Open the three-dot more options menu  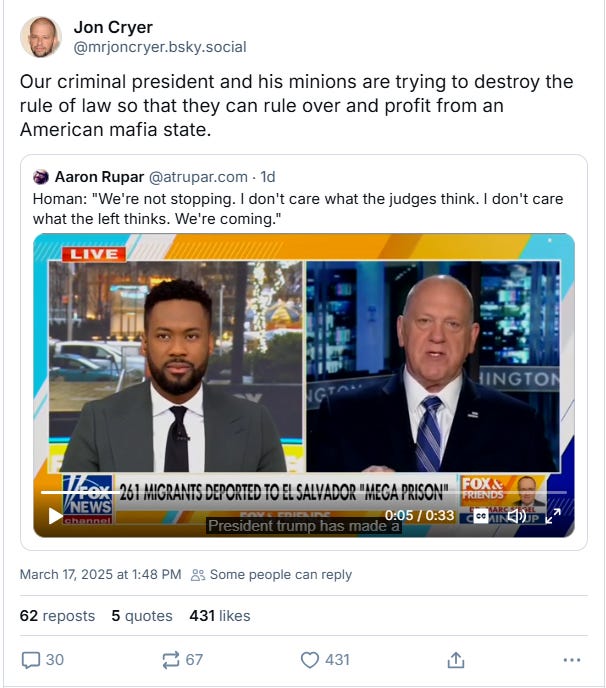[572, 660]
